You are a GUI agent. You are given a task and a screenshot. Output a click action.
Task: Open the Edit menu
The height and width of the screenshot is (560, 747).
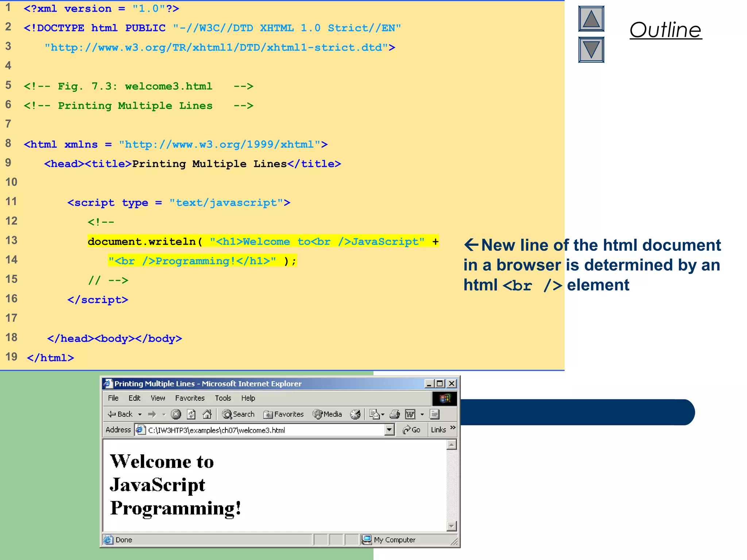(134, 398)
